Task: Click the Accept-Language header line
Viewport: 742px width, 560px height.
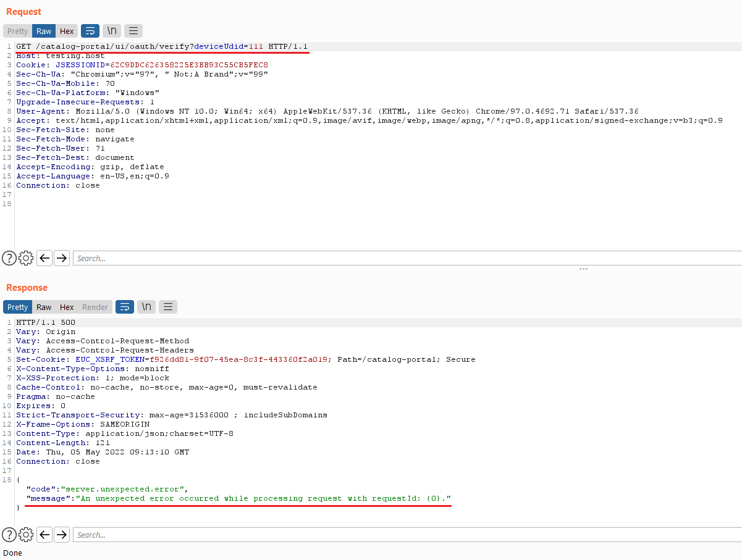Action: pos(93,176)
